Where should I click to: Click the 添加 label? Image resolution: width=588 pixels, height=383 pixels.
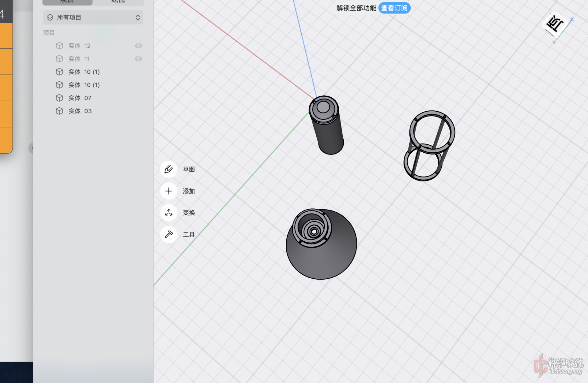tap(189, 191)
